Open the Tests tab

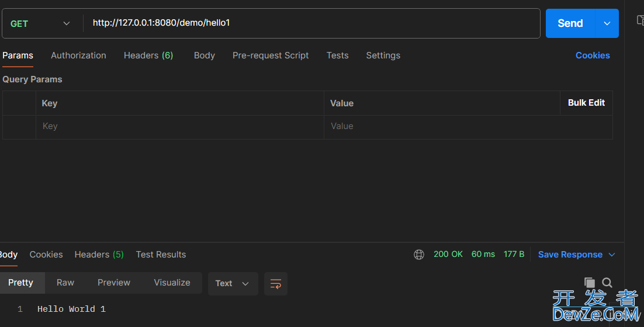[338, 55]
